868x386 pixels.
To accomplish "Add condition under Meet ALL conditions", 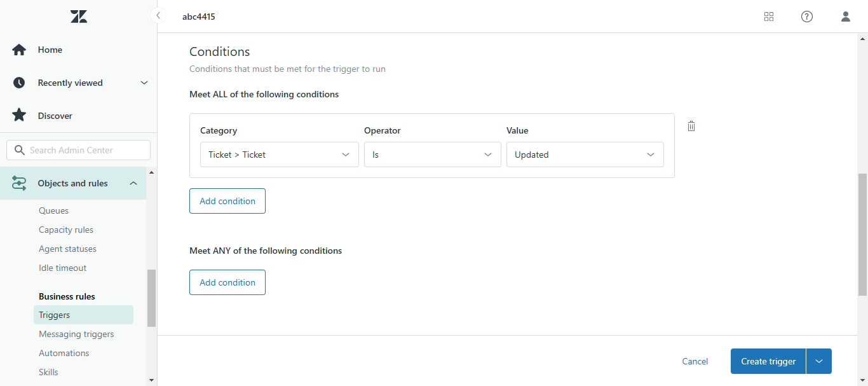I will (227, 201).
